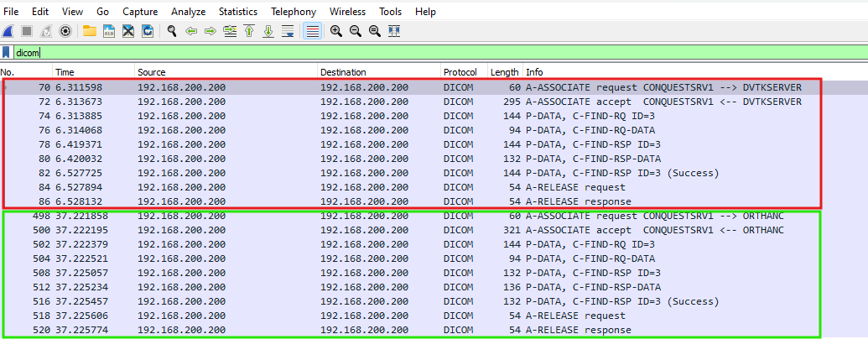Toggle packet list colorization button
The image size is (868, 355).
click(313, 31)
